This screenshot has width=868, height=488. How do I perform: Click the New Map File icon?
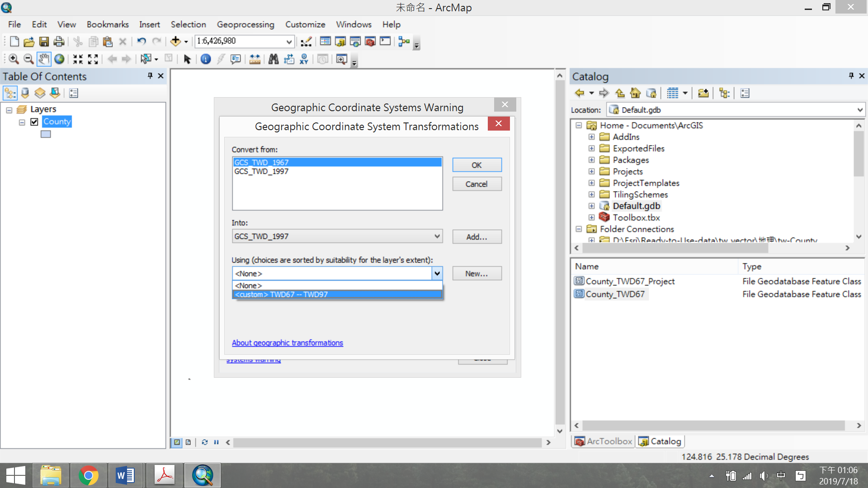[x=14, y=42]
